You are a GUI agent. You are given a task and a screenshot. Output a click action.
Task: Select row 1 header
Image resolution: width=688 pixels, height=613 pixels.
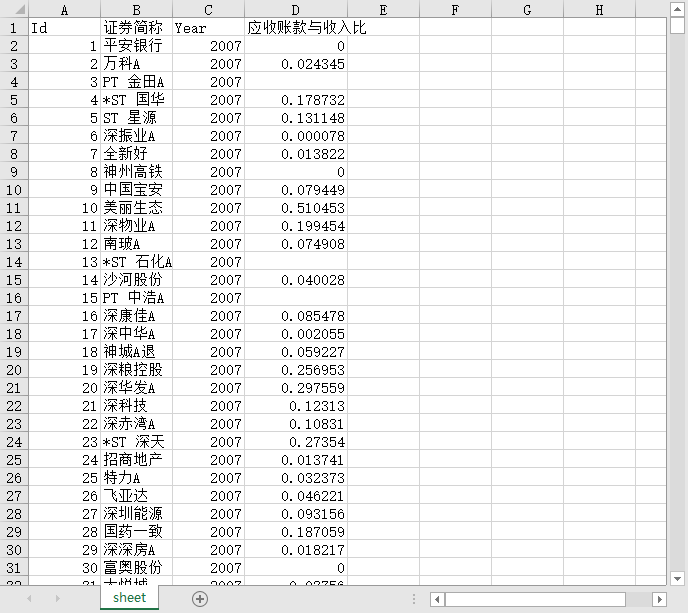click(14, 28)
